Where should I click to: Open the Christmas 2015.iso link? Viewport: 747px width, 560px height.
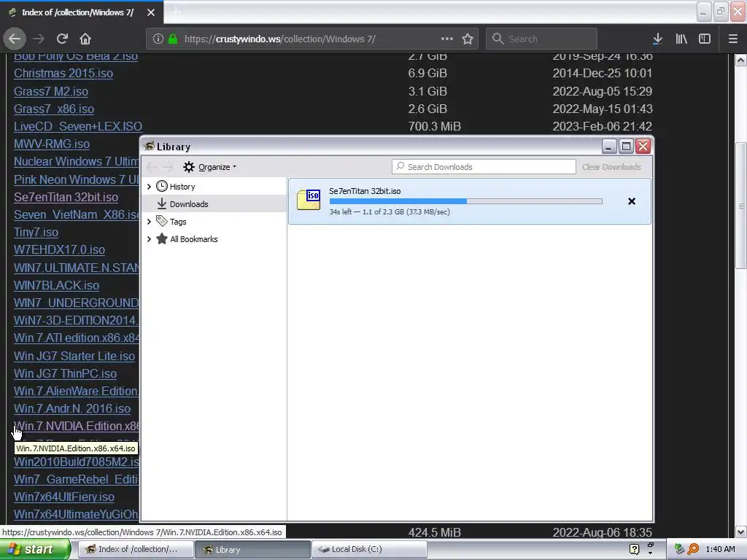[x=63, y=74]
